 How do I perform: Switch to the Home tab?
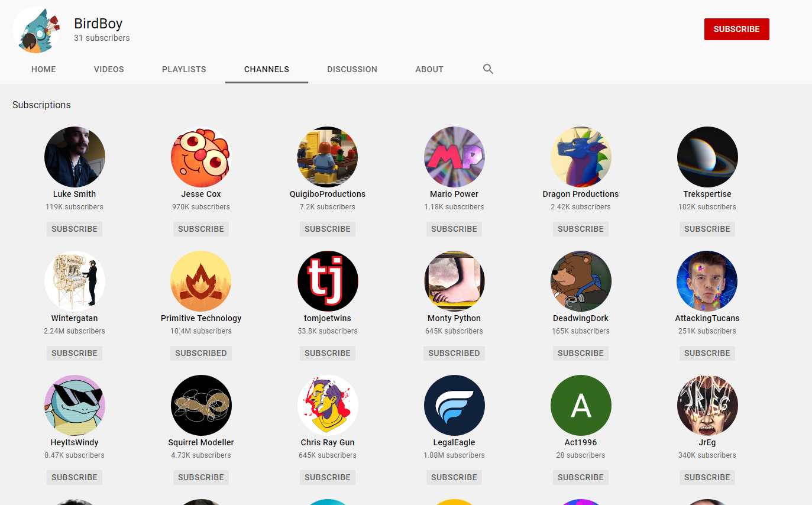coord(44,69)
